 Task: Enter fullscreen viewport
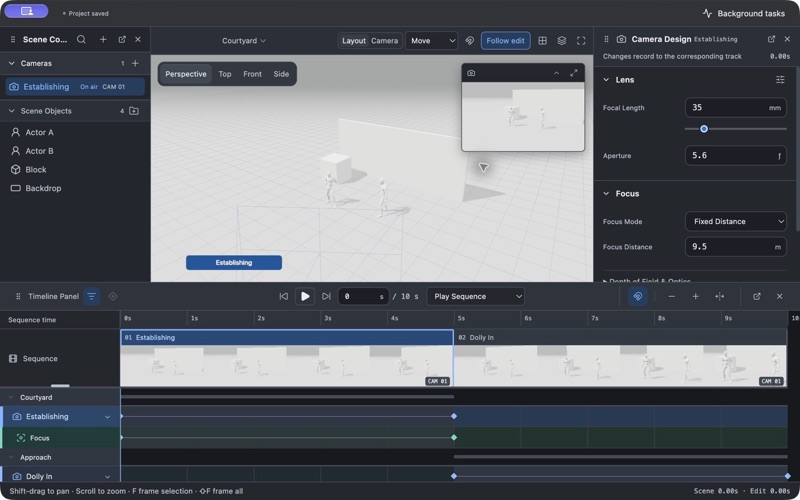click(x=581, y=41)
